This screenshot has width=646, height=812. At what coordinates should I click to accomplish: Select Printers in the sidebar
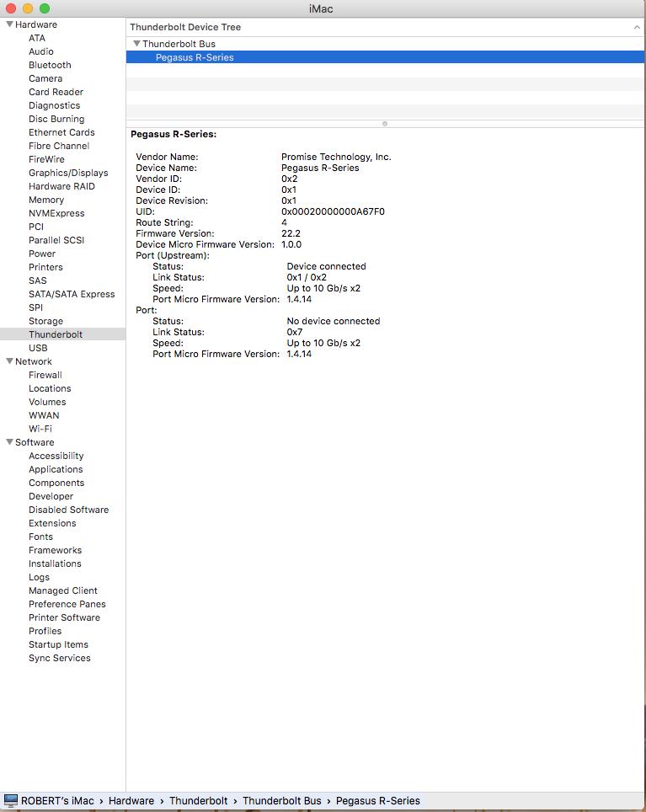45,267
